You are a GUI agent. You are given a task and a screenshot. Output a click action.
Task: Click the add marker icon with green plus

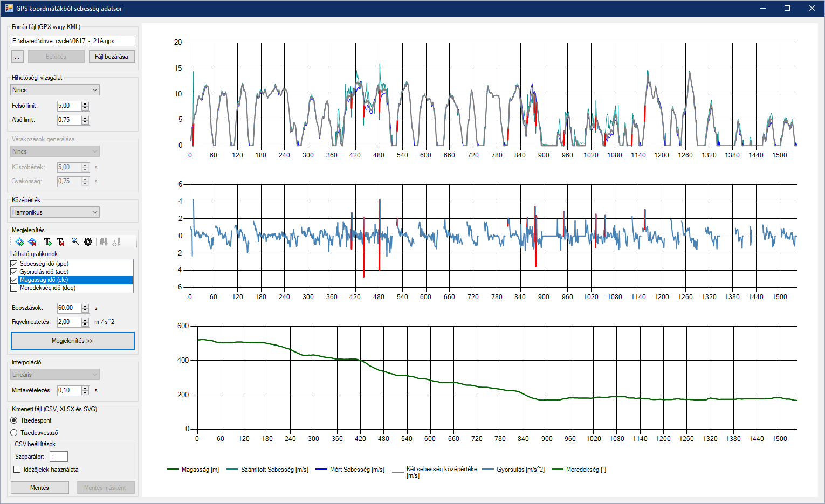pyautogui.click(x=20, y=242)
